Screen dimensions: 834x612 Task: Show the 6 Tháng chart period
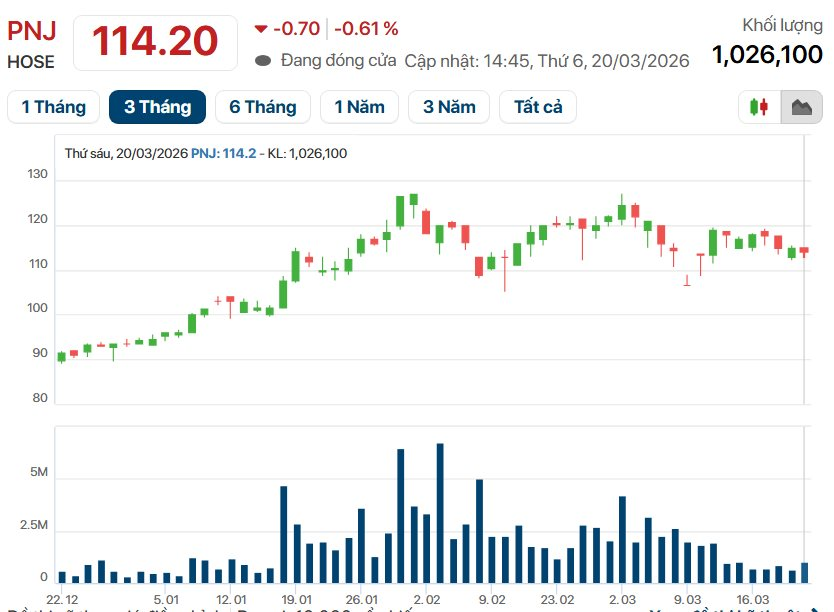[x=263, y=107]
